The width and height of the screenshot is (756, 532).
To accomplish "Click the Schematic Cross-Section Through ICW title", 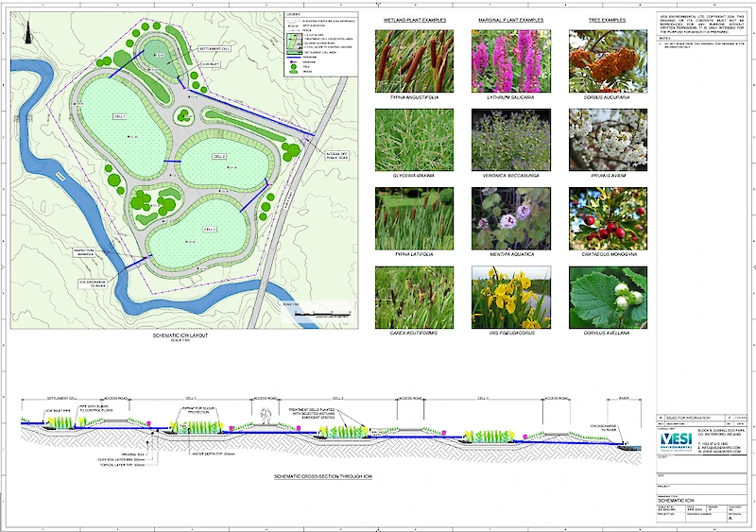I will (x=323, y=476).
